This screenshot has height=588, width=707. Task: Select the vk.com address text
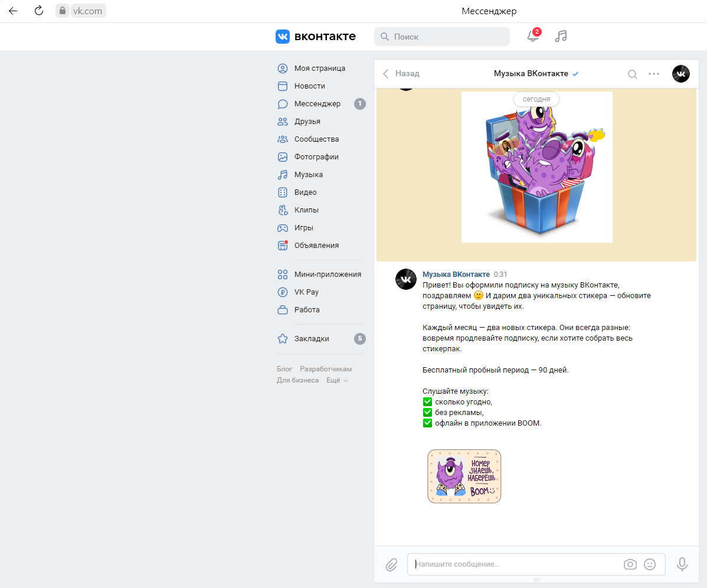point(87,11)
